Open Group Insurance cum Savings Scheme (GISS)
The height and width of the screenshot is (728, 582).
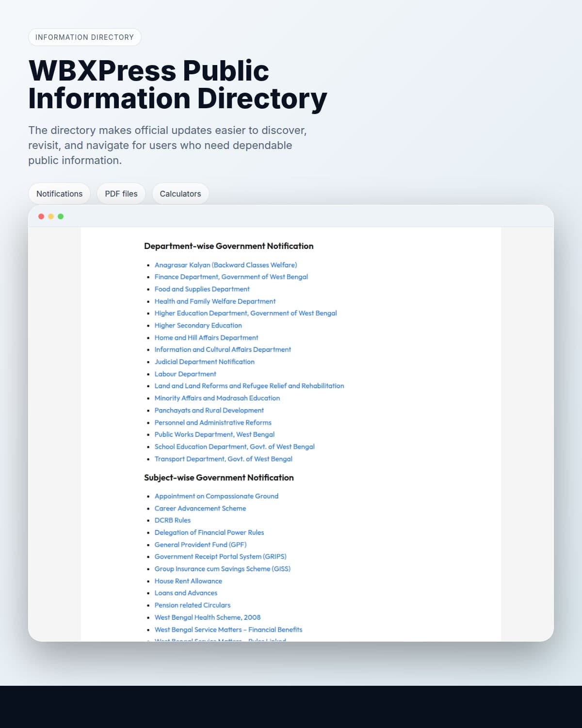222,569
